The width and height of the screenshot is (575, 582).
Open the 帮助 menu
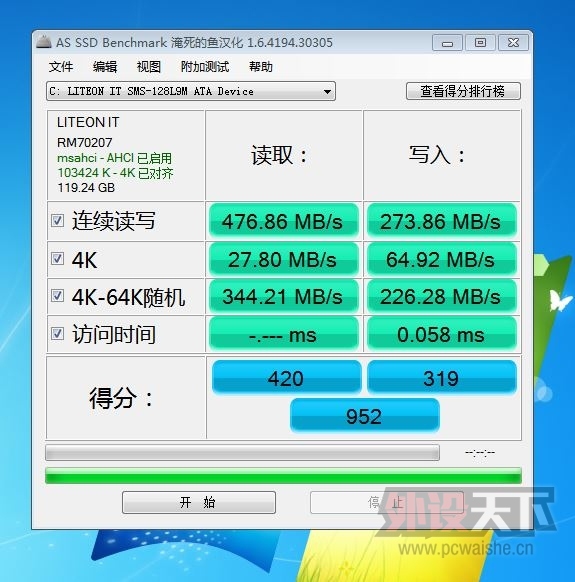(x=261, y=67)
